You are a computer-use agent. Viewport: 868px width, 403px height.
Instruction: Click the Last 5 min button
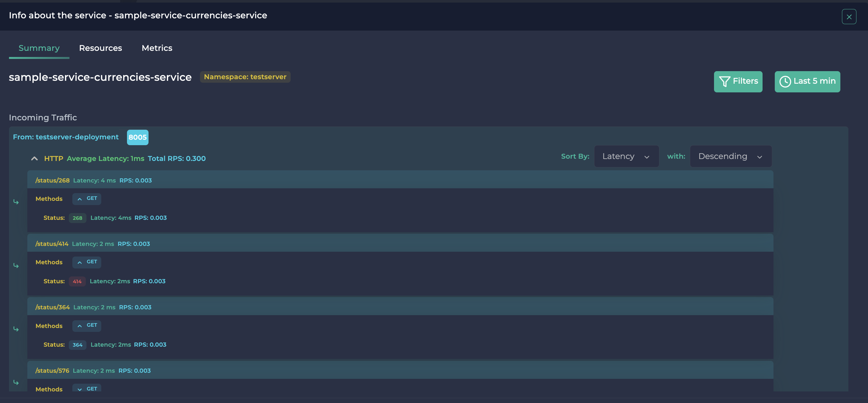click(807, 81)
